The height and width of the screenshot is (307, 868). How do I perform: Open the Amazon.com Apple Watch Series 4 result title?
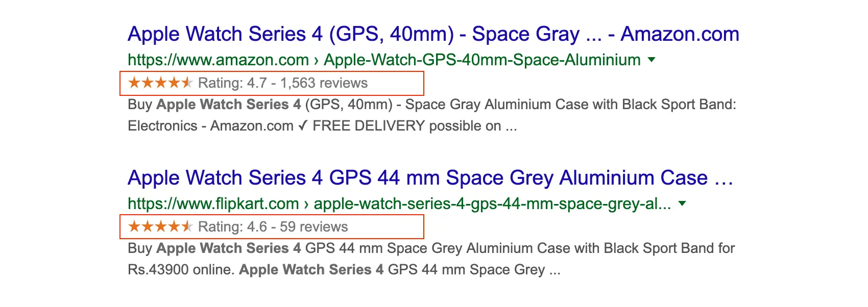[x=433, y=34]
